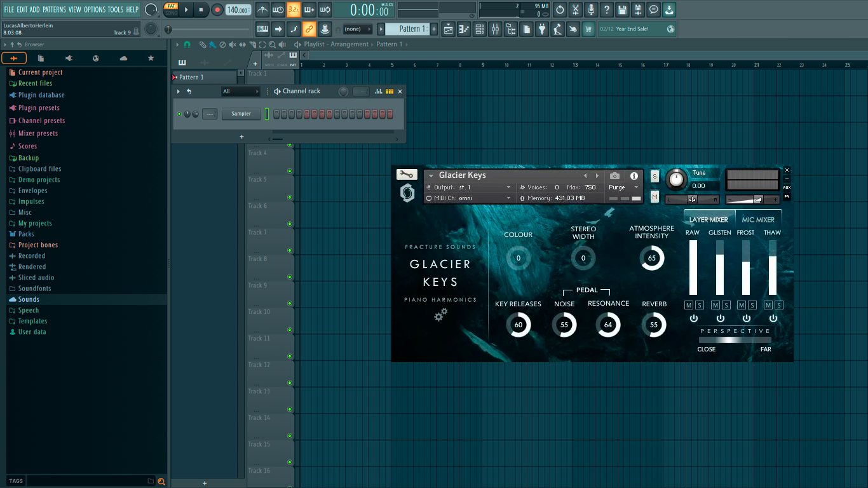This screenshot has height=488, width=868.
Task: Open the microphone recording icon in the top bar
Action: tap(591, 10)
